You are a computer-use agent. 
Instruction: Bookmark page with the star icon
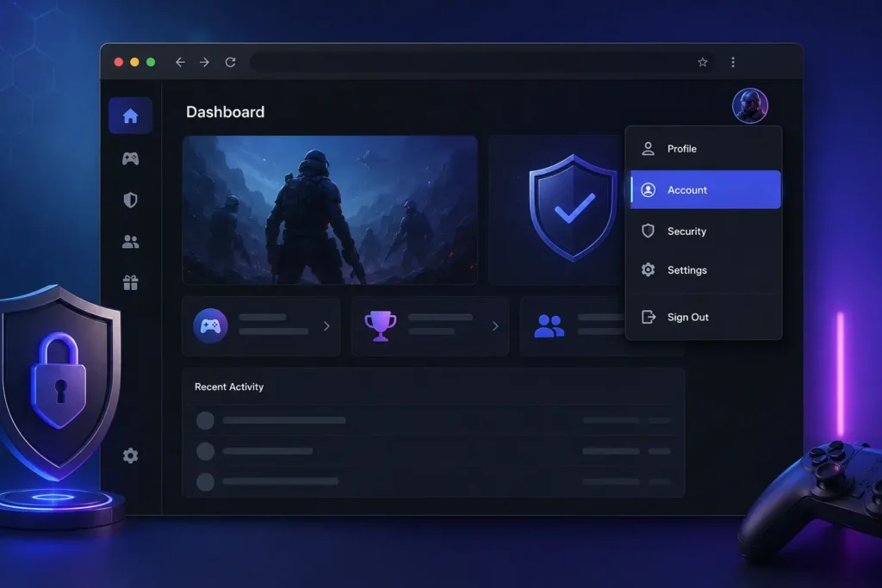[703, 62]
